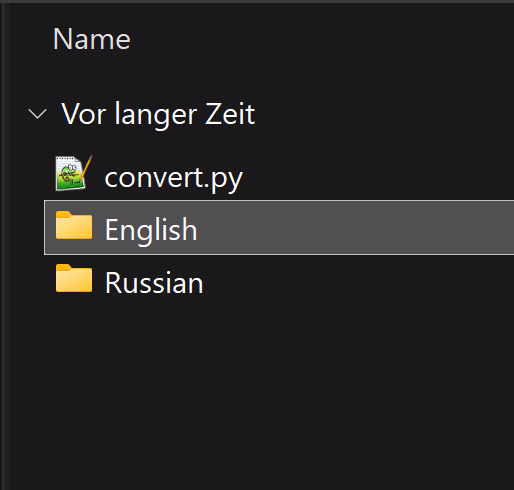Sort files by the Name column header
This screenshot has height=490, width=514.
coord(92,39)
